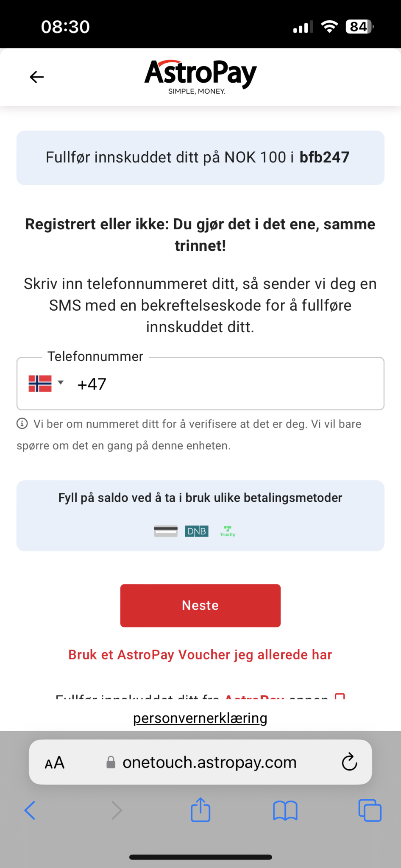Tap the Trustly payment logo

tap(228, 531)
